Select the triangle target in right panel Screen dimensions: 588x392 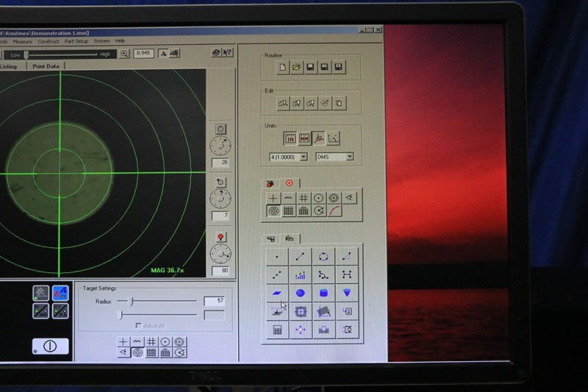[349, 198]
